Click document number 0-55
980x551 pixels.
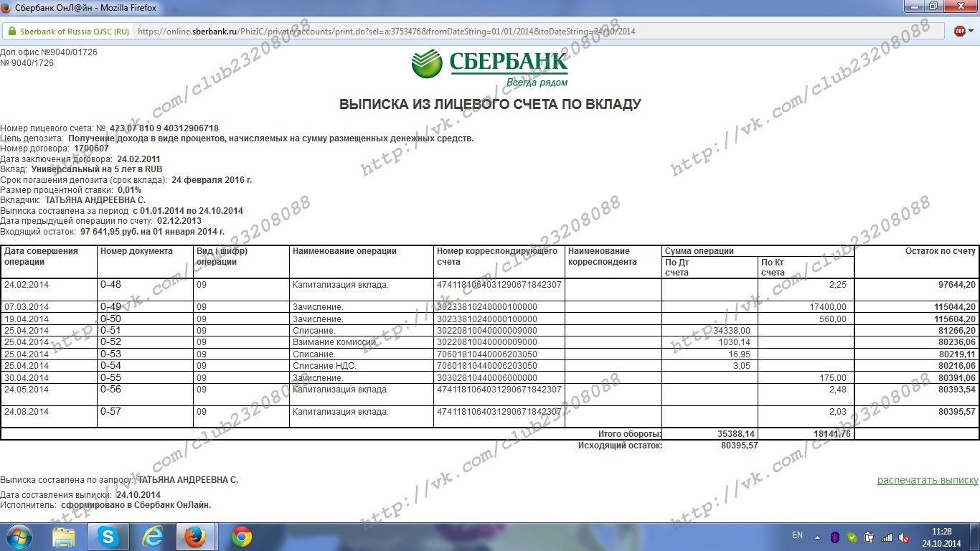[x=110, y=377]
